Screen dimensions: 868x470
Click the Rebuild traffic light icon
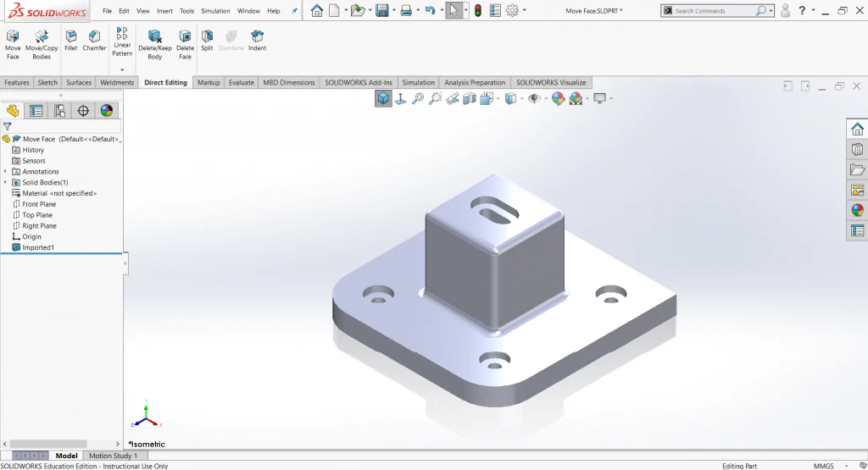tap(478, 10)
